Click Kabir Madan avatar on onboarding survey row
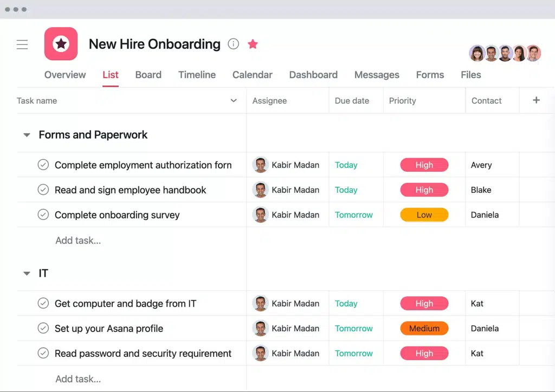This screenshot has height=392, width=555. (x=261, y=215)
